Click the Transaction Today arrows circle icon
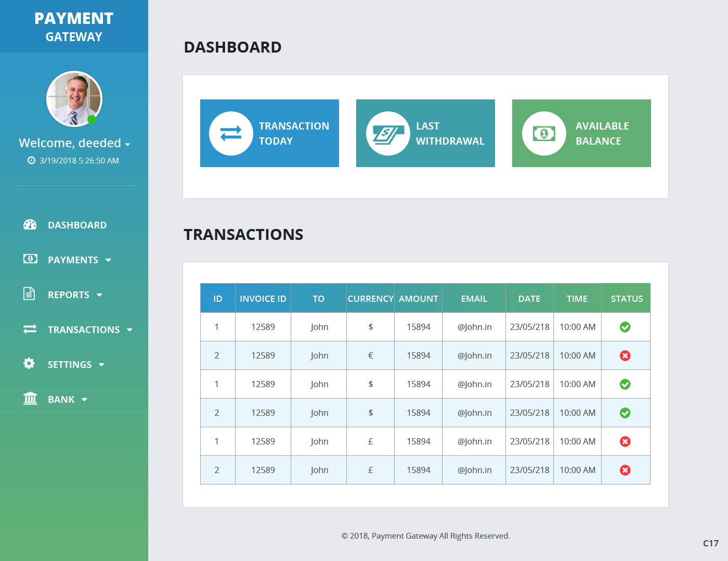Screen dimensions: 728x561 point(231,134)
